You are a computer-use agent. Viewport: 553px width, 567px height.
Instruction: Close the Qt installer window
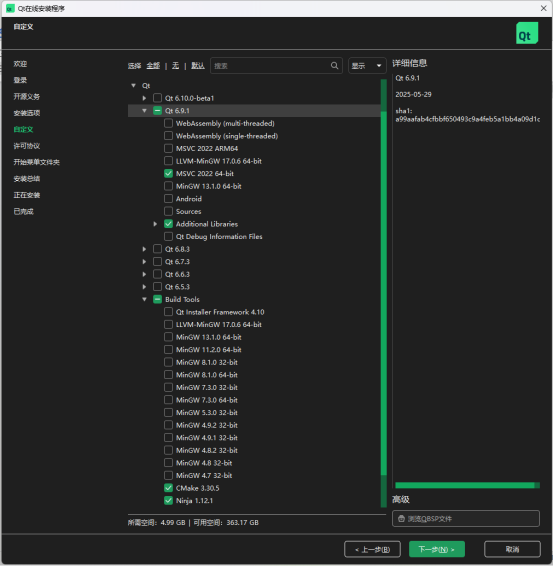(x=543, y=8)
